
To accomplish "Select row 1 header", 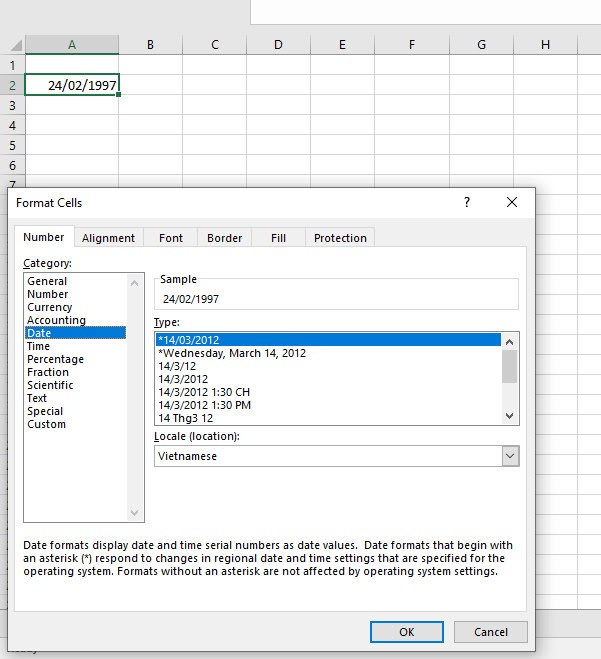I will point(13,65).
